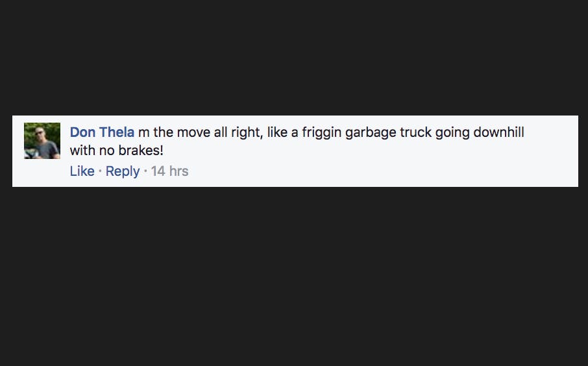The image size is (588, 366).
Task: Click the word "truck" in the comment
Action: (417, 132)
